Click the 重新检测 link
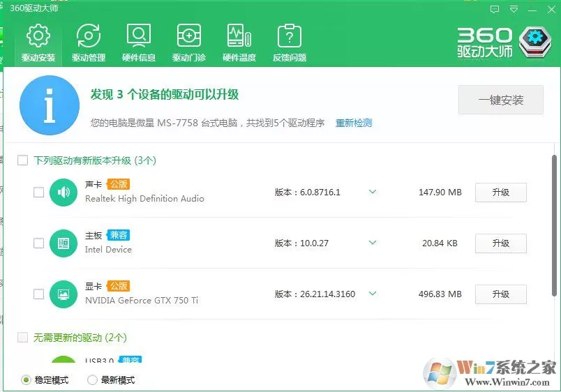Screen dimensions: 561x392 354,123
